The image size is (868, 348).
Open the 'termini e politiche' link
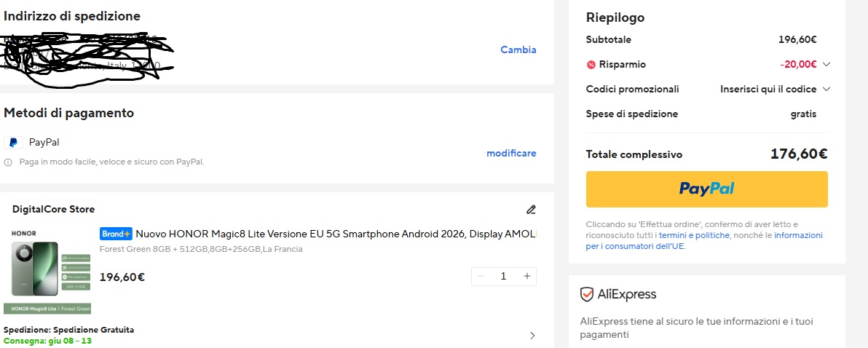pyautogui.click(x=694, y=235)
